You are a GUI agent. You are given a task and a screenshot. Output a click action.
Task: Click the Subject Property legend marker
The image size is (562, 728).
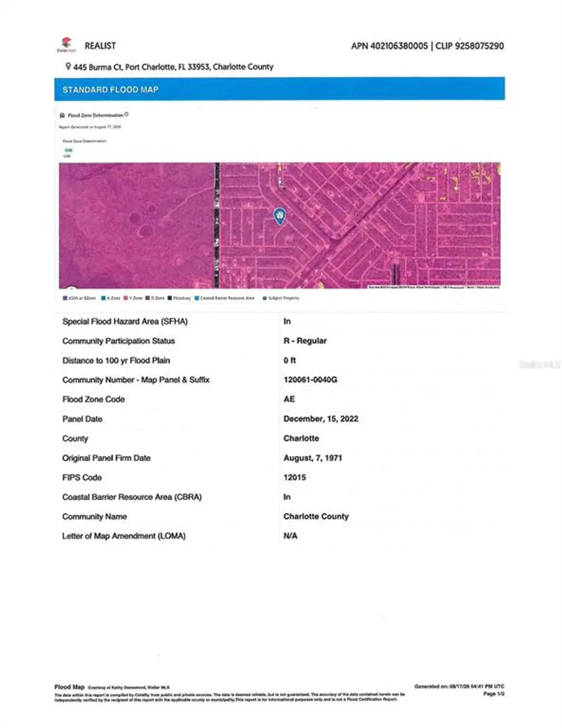265,298
